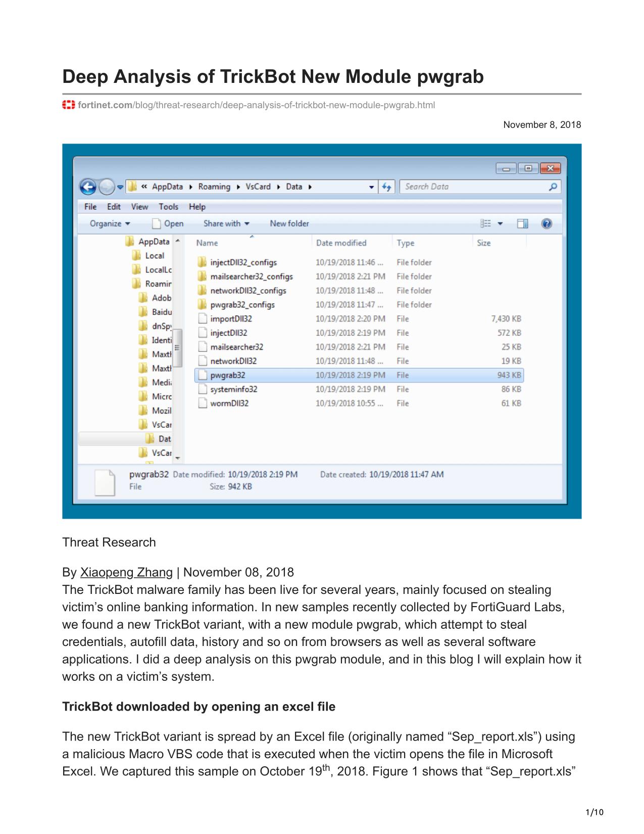
Task: Open recent locations dropdown beside Forward arrow
Action: [x=120, y=187]
